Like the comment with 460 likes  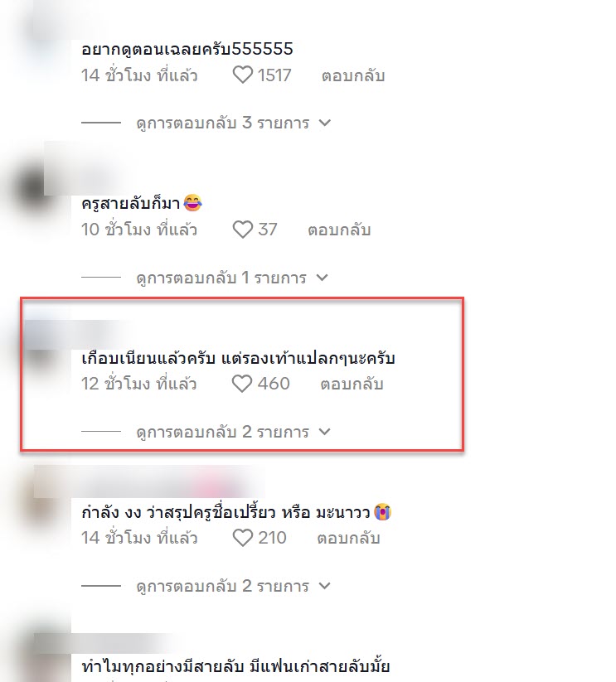(242, 384)
